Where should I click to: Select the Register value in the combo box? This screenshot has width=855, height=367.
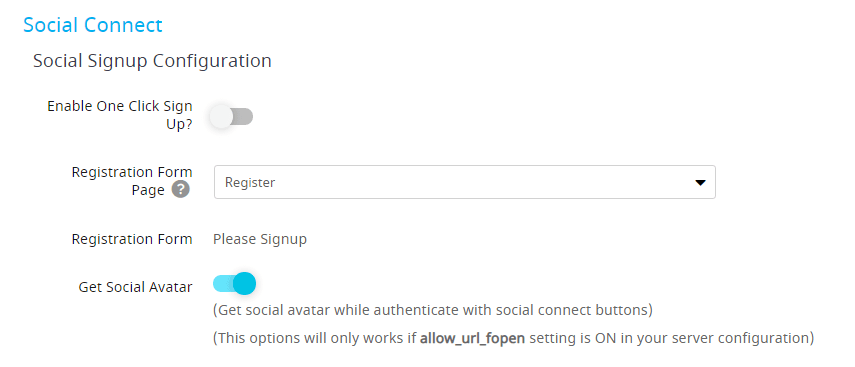250,183
